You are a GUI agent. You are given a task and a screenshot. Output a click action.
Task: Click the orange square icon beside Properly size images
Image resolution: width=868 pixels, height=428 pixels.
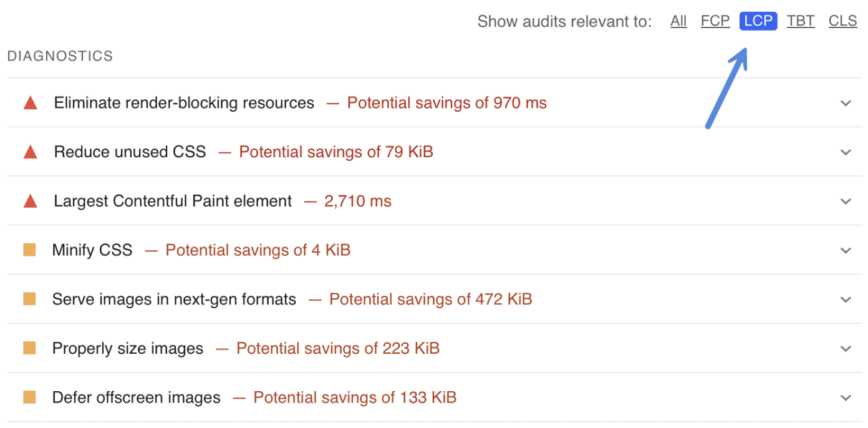coord(29,348)
